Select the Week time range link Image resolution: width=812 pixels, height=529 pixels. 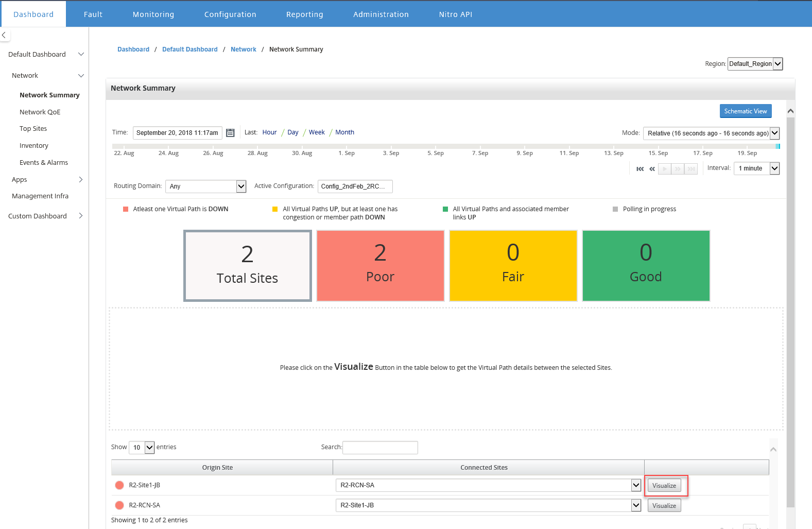[317, 132]
